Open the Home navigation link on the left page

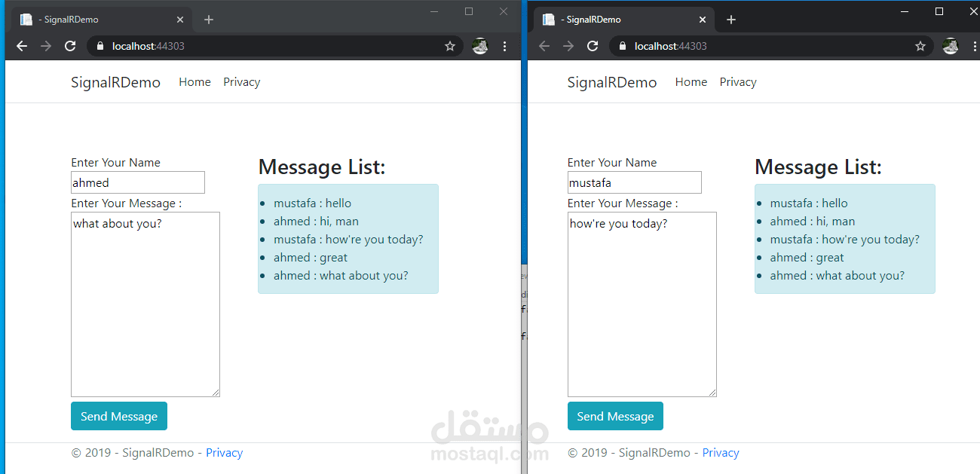(194, 81)
